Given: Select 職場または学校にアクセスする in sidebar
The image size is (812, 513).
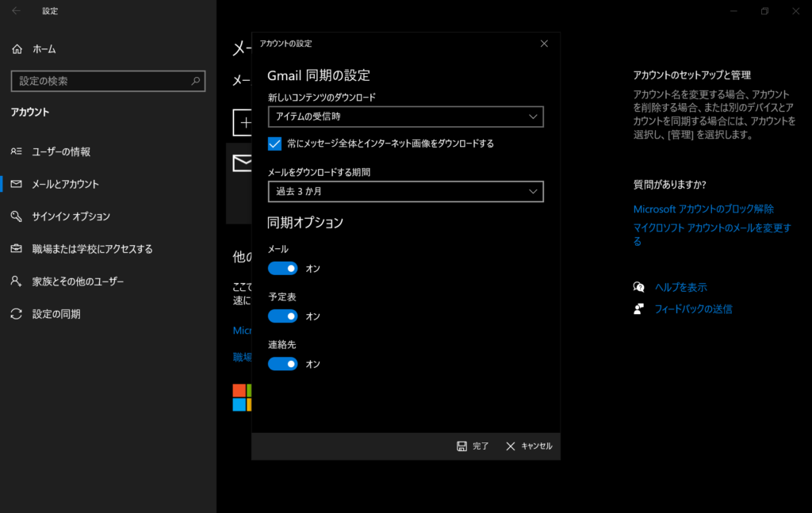Looking at the screenshot, I should 108,249.
